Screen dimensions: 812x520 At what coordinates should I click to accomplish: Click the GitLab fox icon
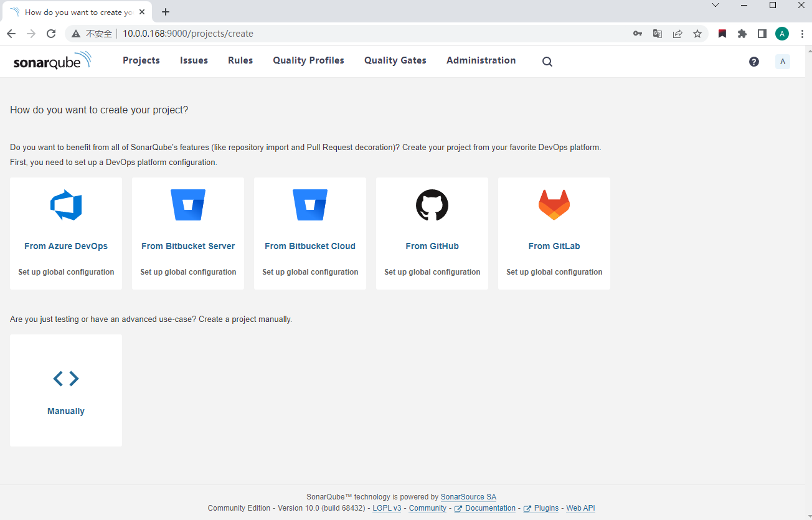pyautogui.click(x=554, y=205)
